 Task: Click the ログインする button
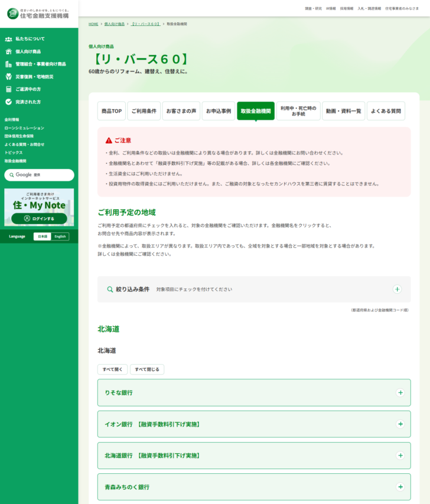tap(39, 219)
